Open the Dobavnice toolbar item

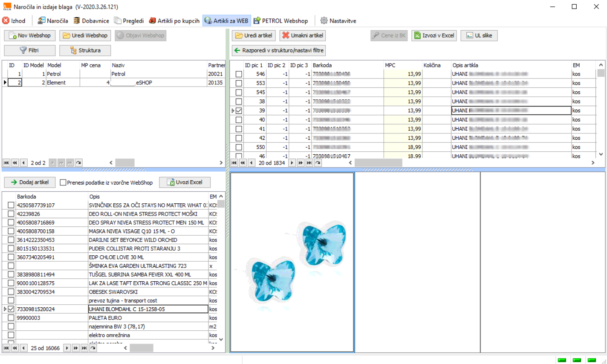[x=91, y=20]
